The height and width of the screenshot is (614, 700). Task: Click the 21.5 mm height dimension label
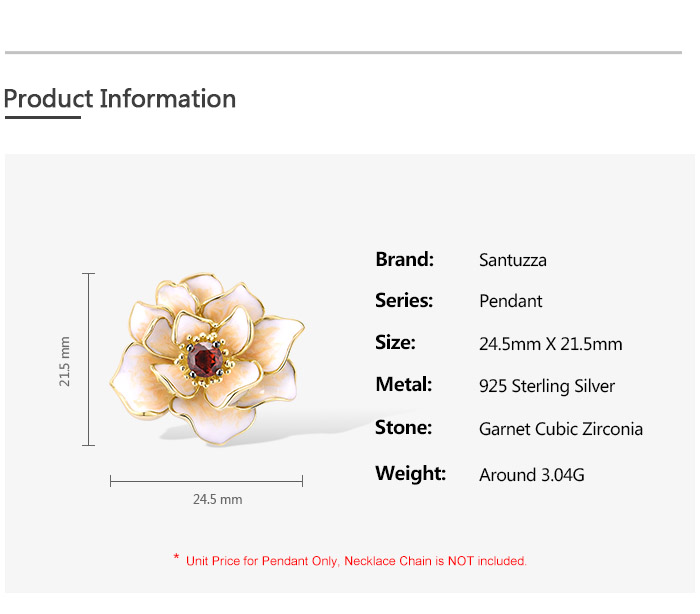[x=65, y=360]
